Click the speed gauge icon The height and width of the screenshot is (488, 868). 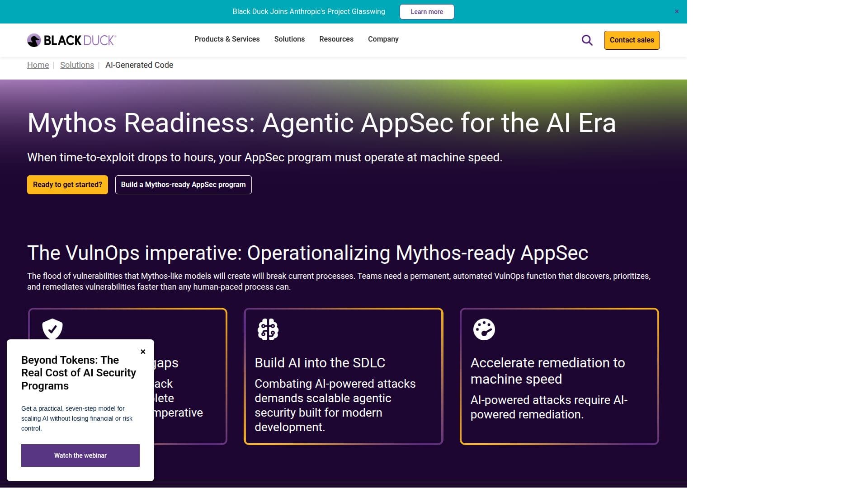(484, 329)
